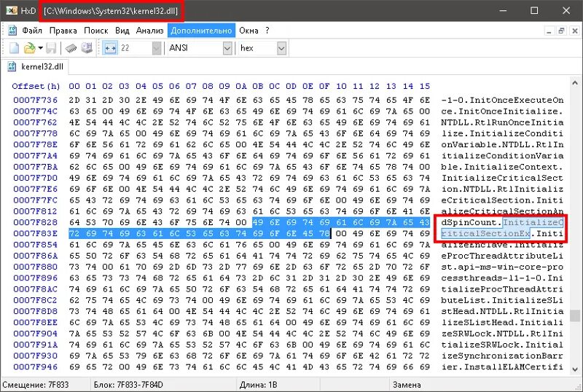Click status bar entry 'Блок: 7F833-7F84D'
This screenshot has width=583, height=392.
pos(128,385)
